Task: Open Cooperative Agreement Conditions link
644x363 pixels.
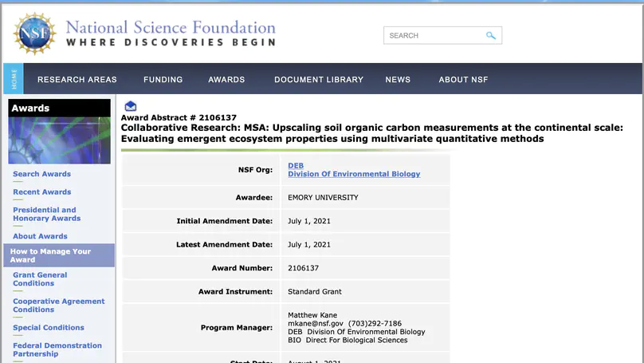Action: click(59, 306)
